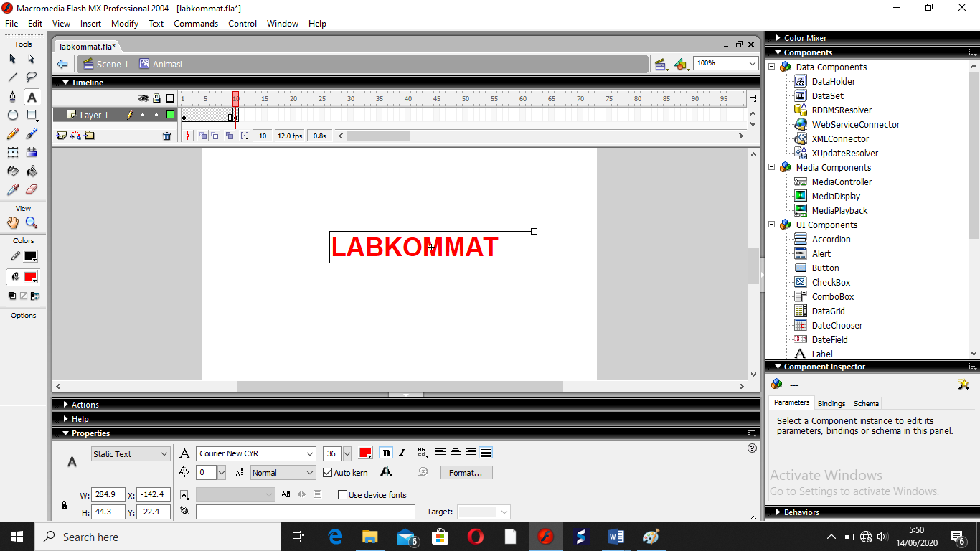Switch to the Bindings tab
Viewport: 980px width, 551px height.
pyautogui.click(x=831, y=403)
